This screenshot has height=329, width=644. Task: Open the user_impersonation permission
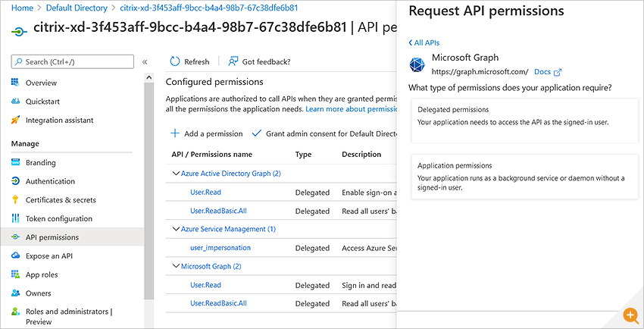[x=220, y=248]
